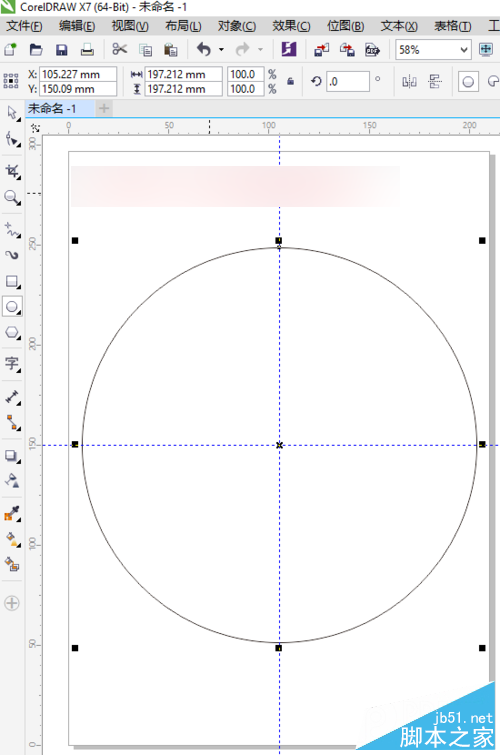Open the 视图(V) menu
The height and width of the screenshot is (755, 500).
coord(130,26)
